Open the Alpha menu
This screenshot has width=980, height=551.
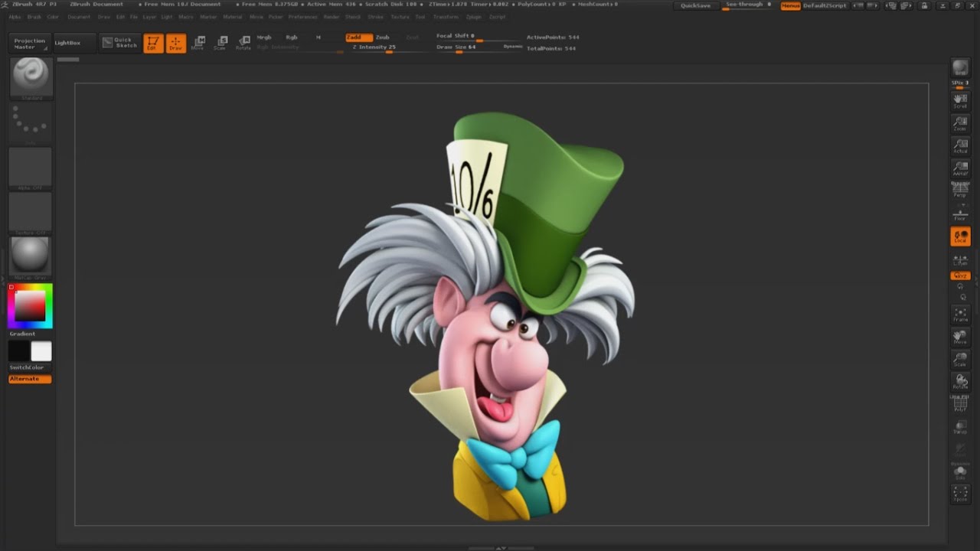(x=15, y=17)
